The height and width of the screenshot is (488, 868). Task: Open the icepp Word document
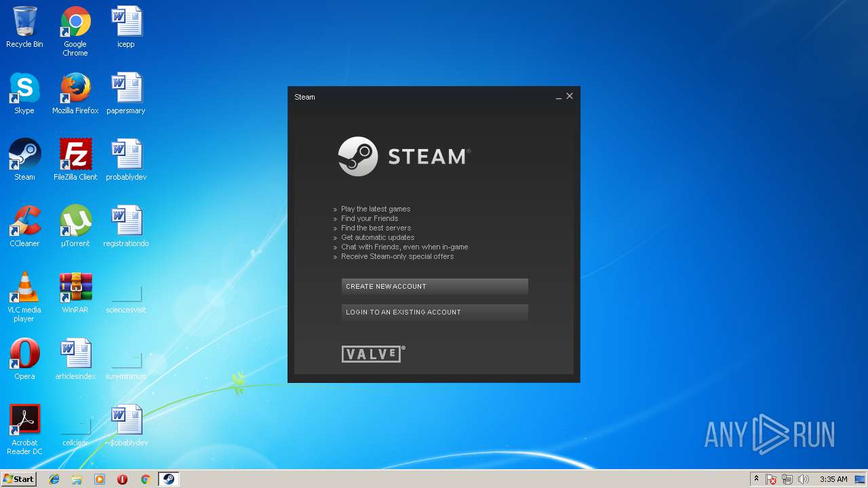tap(126, 27)
